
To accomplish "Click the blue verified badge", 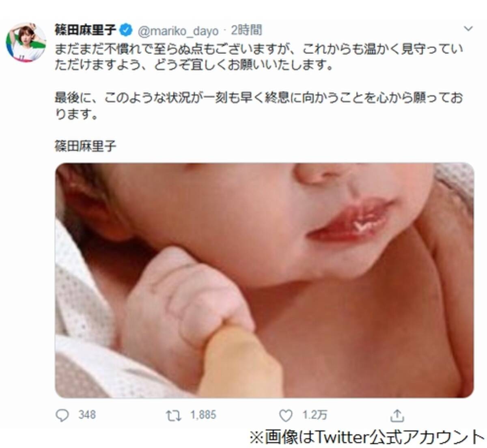I will coord(126,30).
